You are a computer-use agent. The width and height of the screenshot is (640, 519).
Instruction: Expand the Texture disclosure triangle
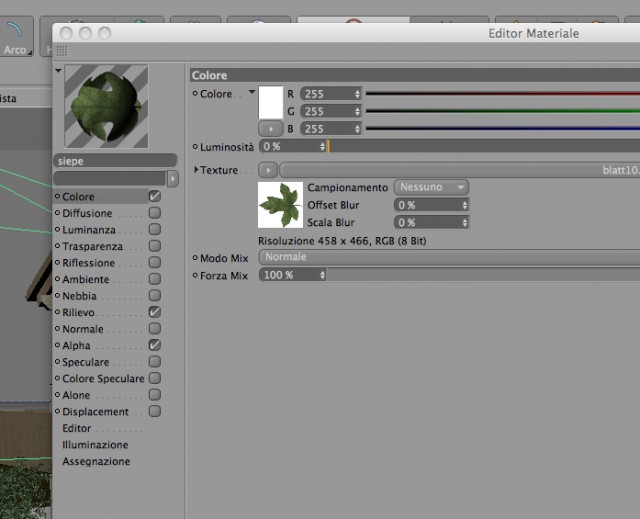pos(196,169)
